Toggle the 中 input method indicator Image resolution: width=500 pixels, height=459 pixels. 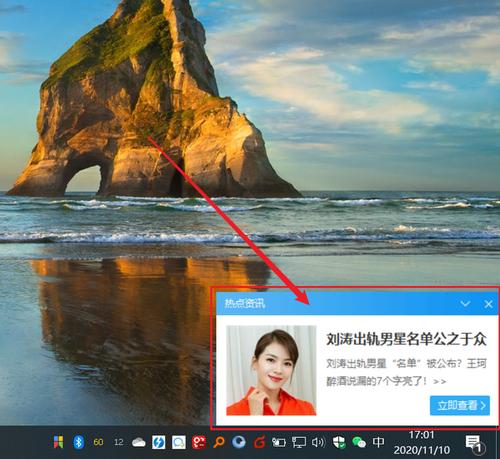pyautogui.click(x=378, y=442)
